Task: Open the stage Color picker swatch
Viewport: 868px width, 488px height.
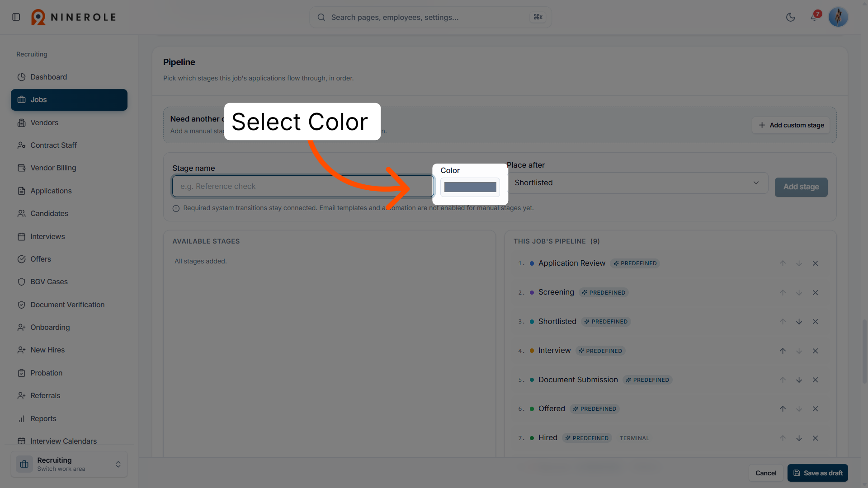Action: pos(470,187)
